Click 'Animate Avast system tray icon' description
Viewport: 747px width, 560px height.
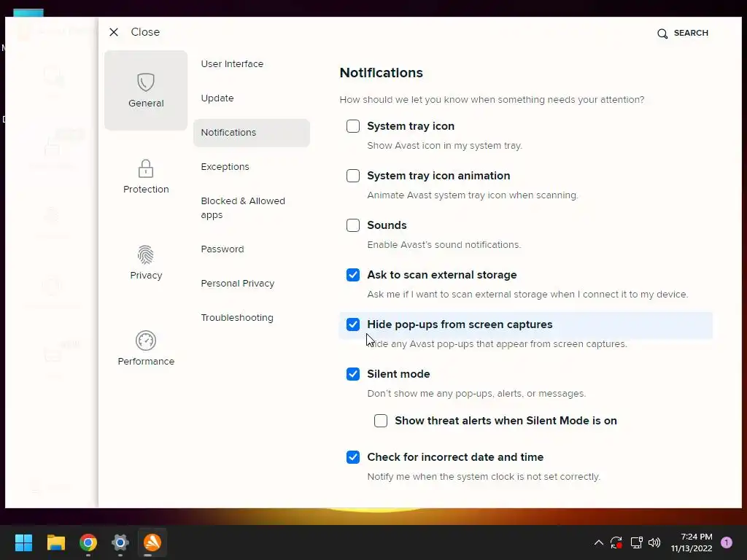pos(473,195)
